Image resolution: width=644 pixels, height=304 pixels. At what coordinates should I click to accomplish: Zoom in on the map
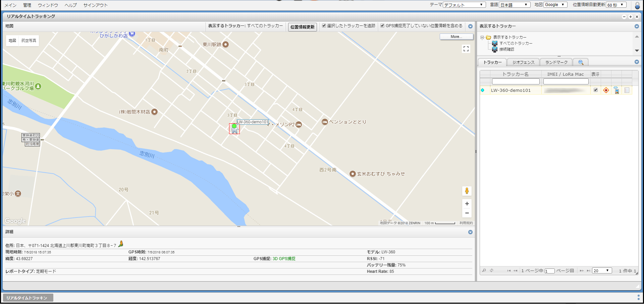click(x=467, y=204)
